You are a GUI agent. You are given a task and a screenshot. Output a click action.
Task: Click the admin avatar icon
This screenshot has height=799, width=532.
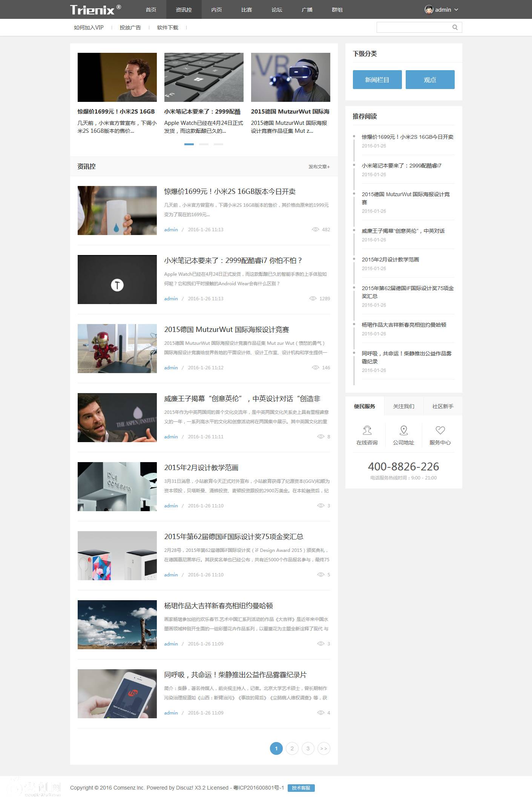[x=429, y=10]
